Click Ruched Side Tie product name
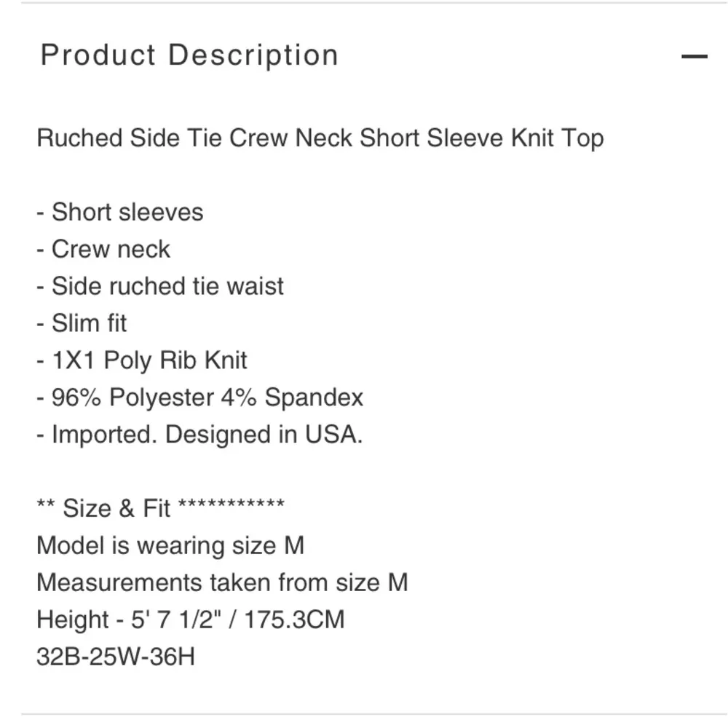728x728 pixels. click(320, 138)
